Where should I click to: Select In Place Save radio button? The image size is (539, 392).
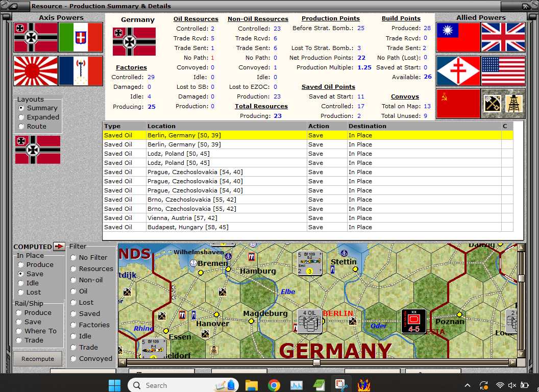click(21, 274)
